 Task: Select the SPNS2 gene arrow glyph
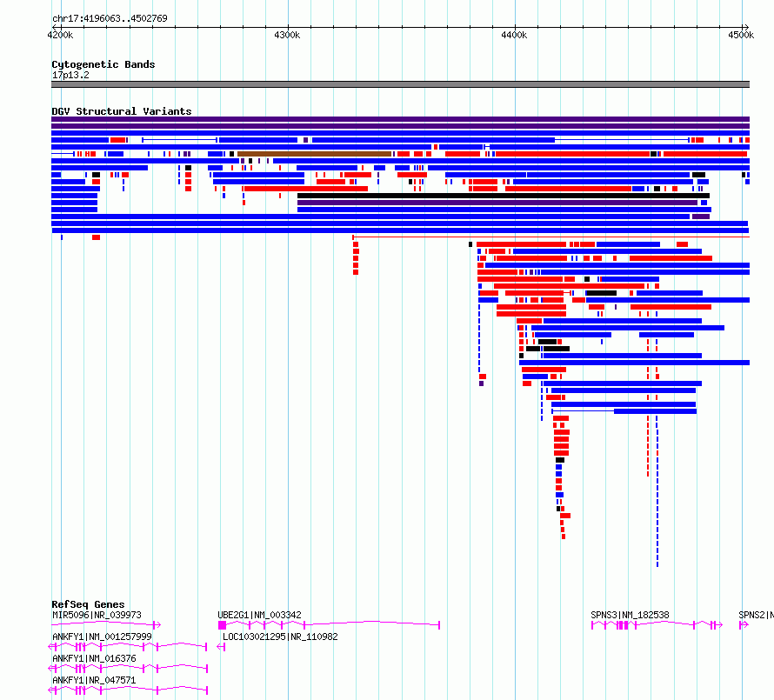click(x=744, y=625)
